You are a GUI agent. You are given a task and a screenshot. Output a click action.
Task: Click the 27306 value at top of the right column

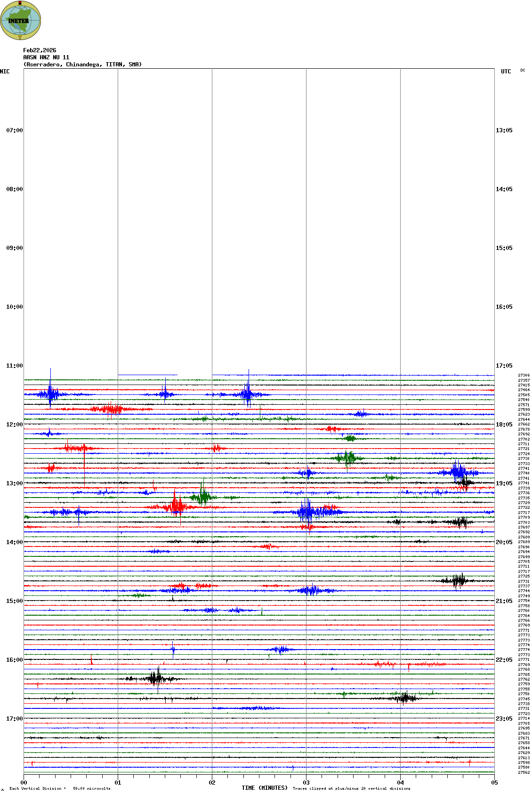pyautogui.click(x=524, y=376)
